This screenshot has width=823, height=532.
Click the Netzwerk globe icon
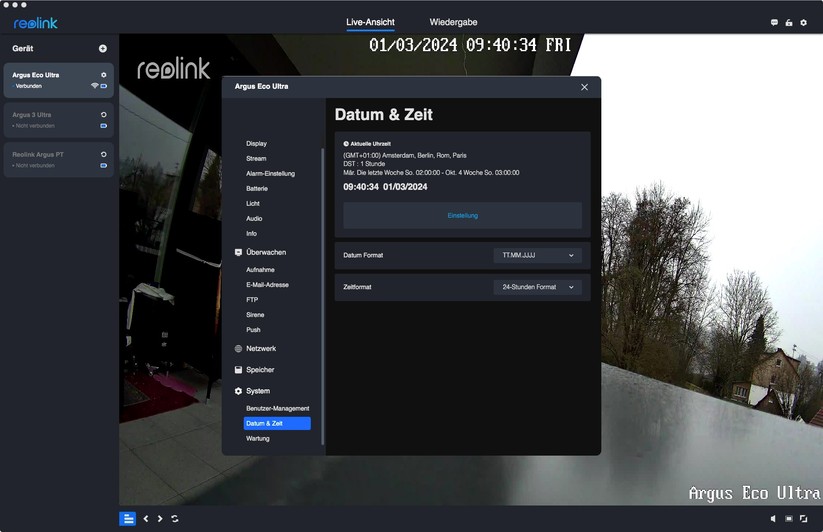click(x=238, y=348)
